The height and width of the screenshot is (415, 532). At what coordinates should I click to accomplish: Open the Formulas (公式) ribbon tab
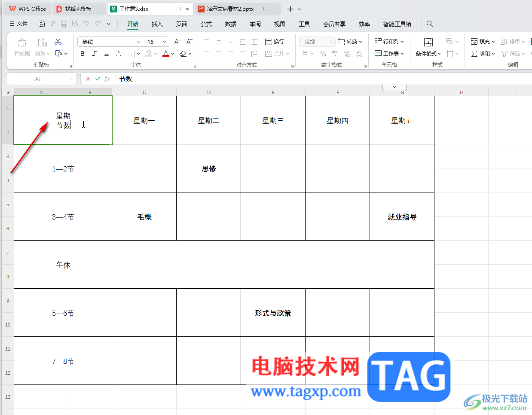(x=206, y=24)
